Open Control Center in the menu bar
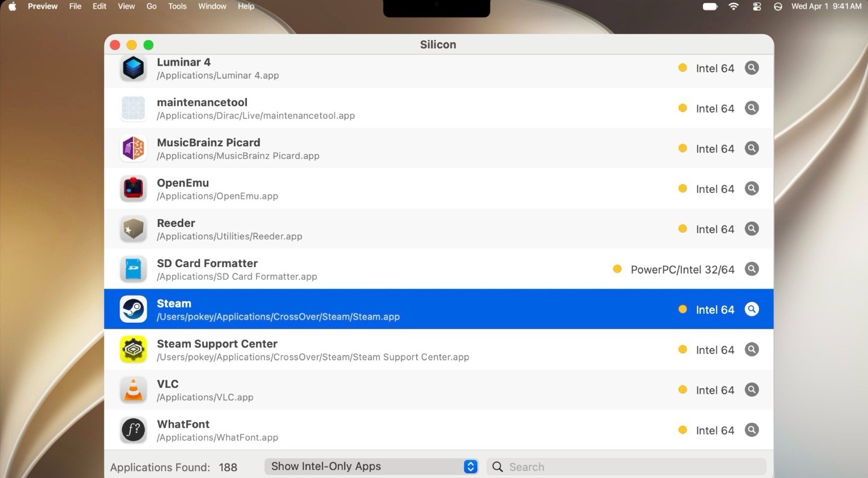868x478 pixels. (x=757, y=7)
